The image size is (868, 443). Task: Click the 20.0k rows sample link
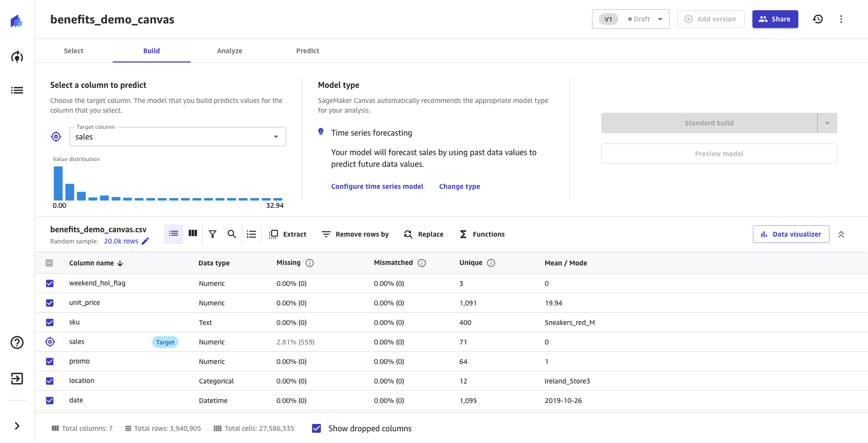[x=121, y=241]
